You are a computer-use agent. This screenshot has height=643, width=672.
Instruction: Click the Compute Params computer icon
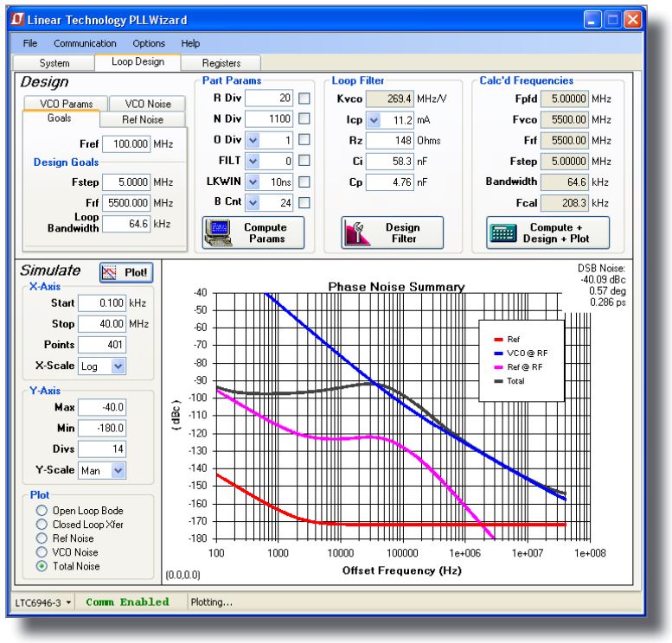click(x=218, y=232)
